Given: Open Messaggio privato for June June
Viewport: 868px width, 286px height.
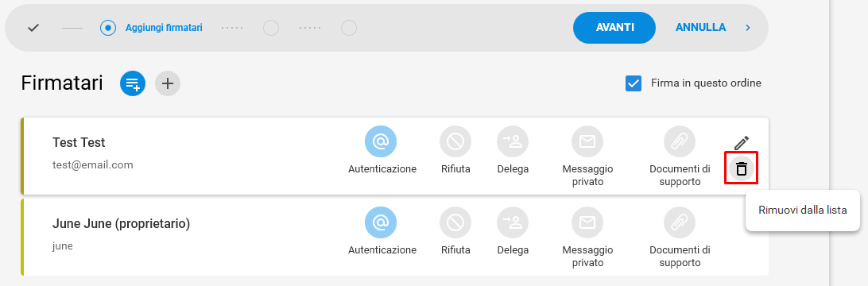Looking at the screenshot, I should (587, 223).
